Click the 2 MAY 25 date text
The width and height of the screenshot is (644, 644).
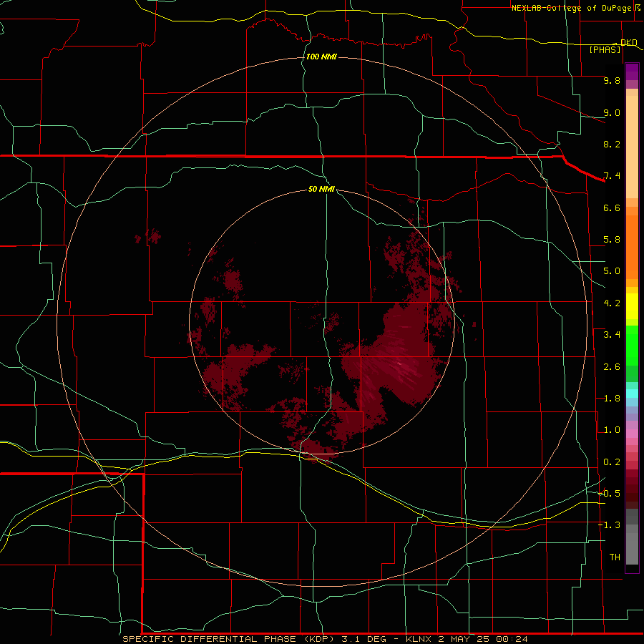pyautogui.click(x=465, y=639)
